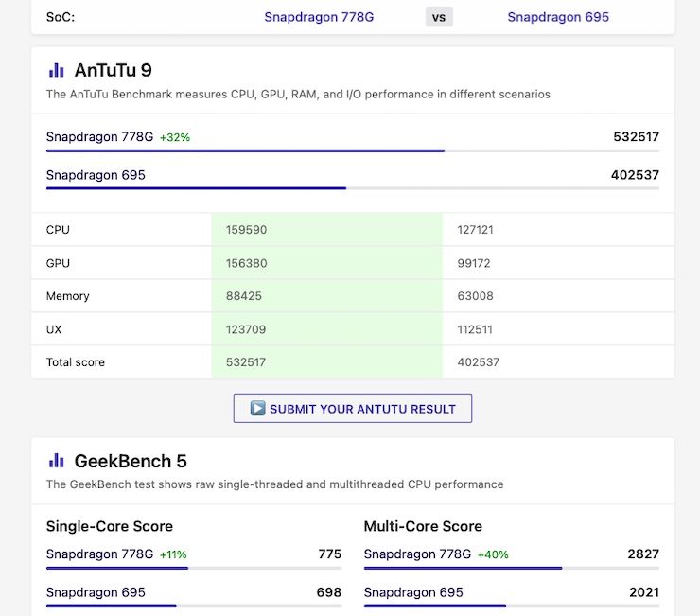Select the AnTuTu 9 heading
Screen dimensions: 700x616
pos(113,70)
